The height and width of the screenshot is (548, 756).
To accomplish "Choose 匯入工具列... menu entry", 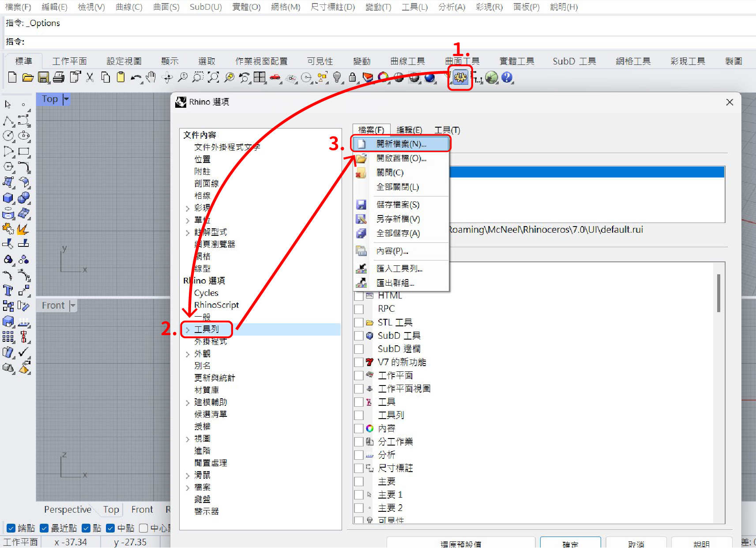I will 401,268.
